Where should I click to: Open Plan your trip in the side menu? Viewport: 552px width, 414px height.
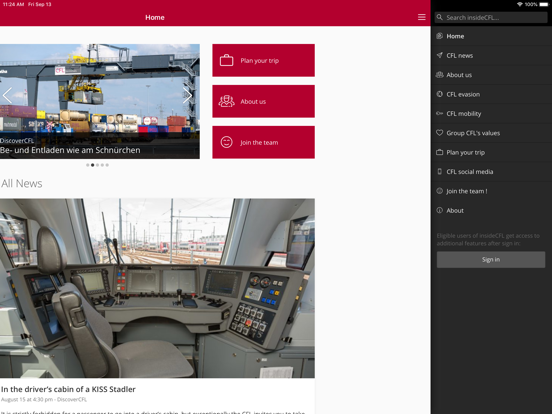491,152
